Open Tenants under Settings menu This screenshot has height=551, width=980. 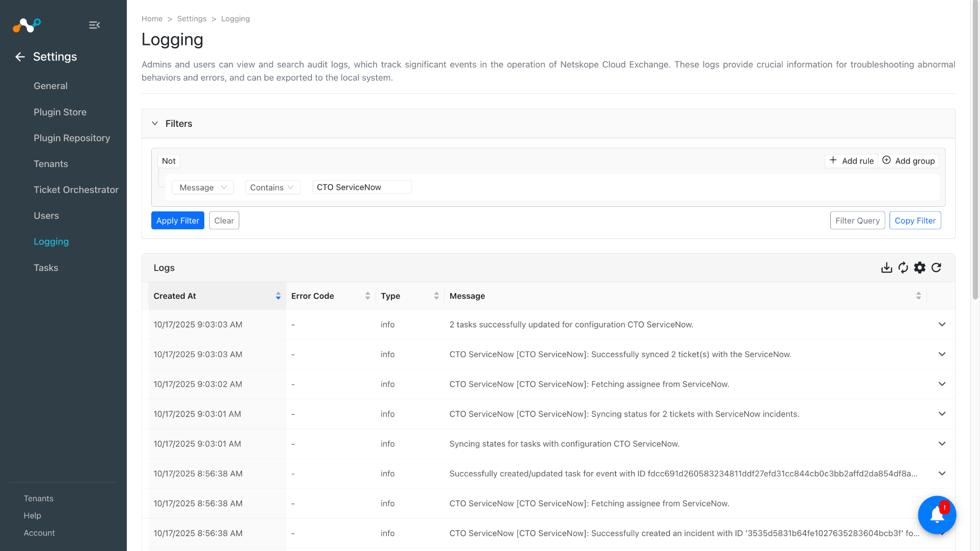point(51,164)
